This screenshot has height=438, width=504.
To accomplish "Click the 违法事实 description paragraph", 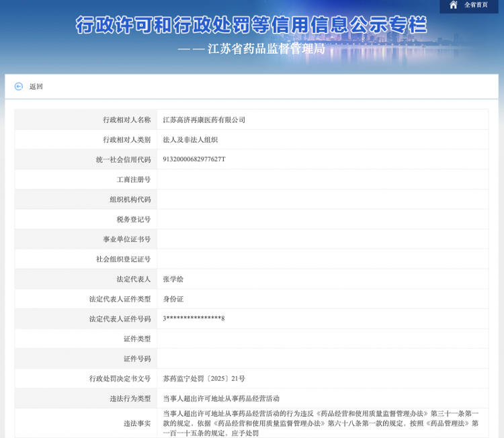I will pyautogui.click(x=321, y=423).
